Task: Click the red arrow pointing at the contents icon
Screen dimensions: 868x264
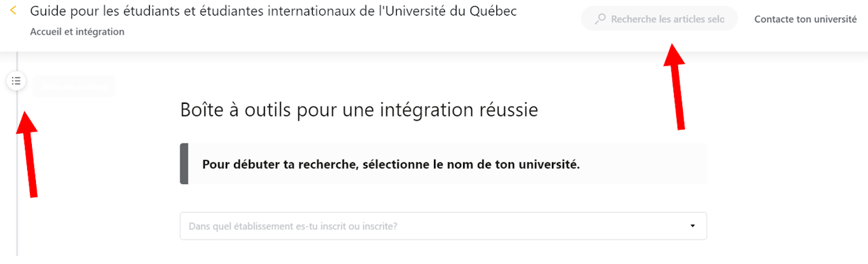Action: tap(28, 154)
